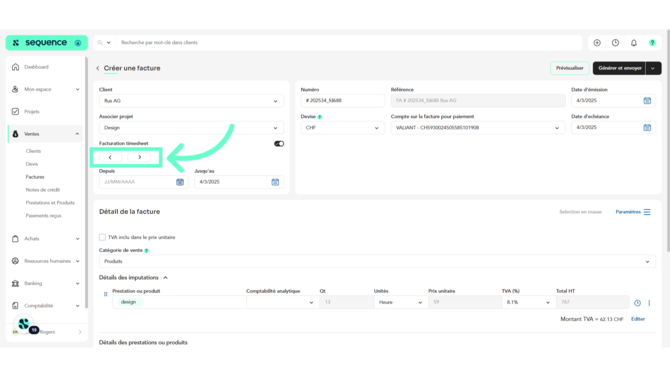Click the Paramètres list icon
The height and width of the screenshot is (377, 670).
tap(647, 212)
